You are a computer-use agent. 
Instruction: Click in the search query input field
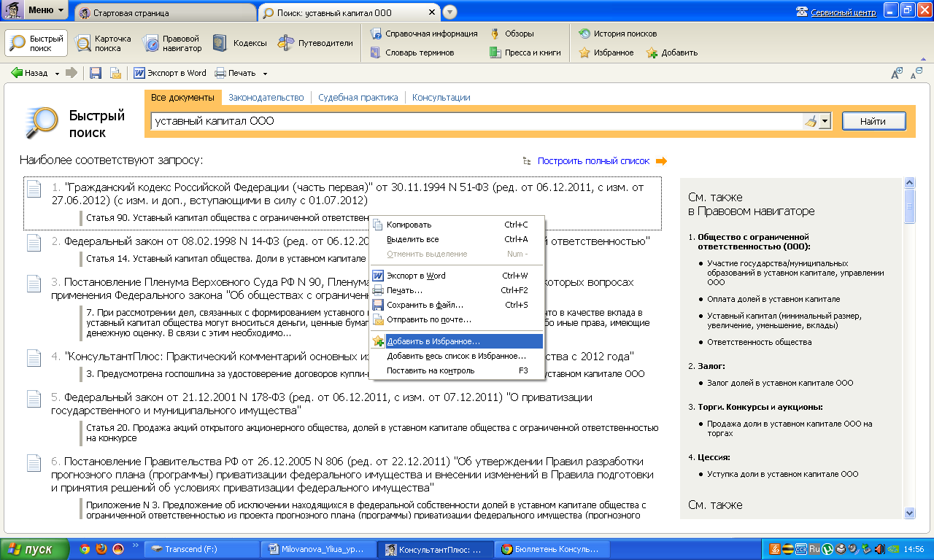476,121
